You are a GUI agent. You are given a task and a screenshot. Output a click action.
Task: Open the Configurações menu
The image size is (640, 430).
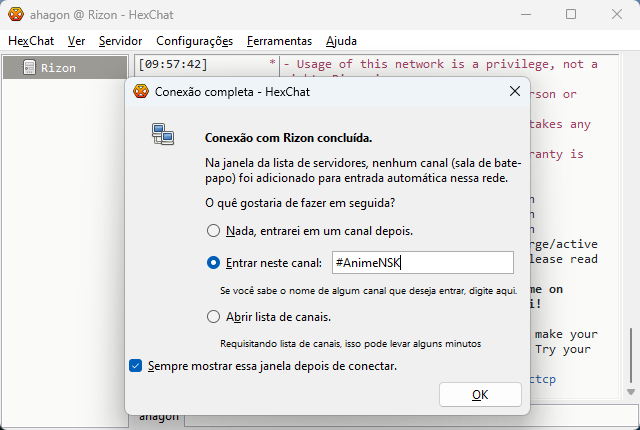pos(194,41)
